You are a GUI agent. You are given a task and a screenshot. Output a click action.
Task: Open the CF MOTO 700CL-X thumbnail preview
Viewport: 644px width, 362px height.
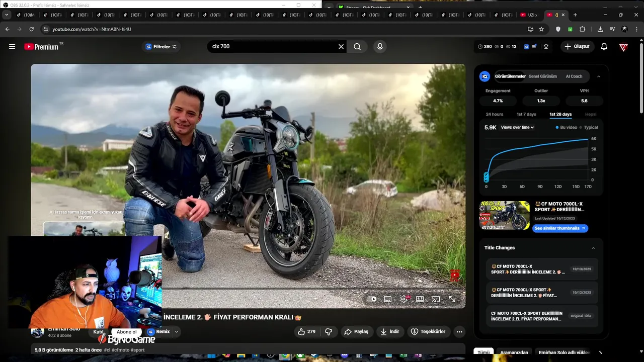504,216
